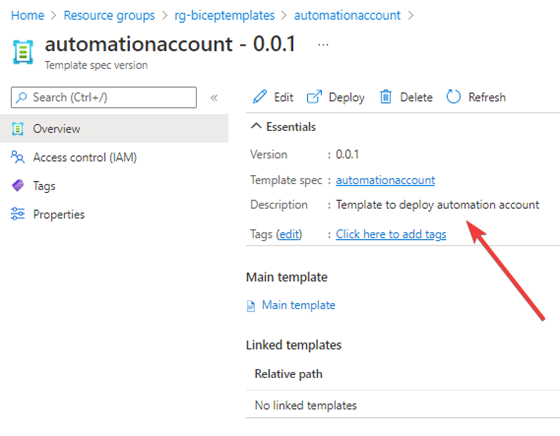Open Resource groups breadcrumb

pyautogui.click(x=109, y=16)
